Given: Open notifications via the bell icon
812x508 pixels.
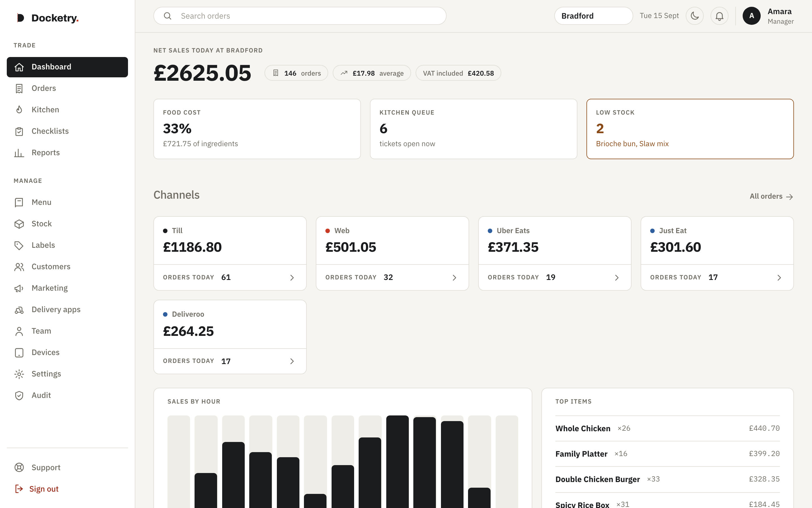Looking at the screenshot, I should 719,16.
